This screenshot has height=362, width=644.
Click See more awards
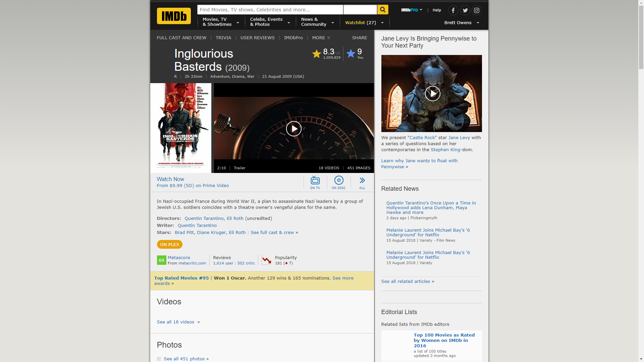(x=343, y=278)
